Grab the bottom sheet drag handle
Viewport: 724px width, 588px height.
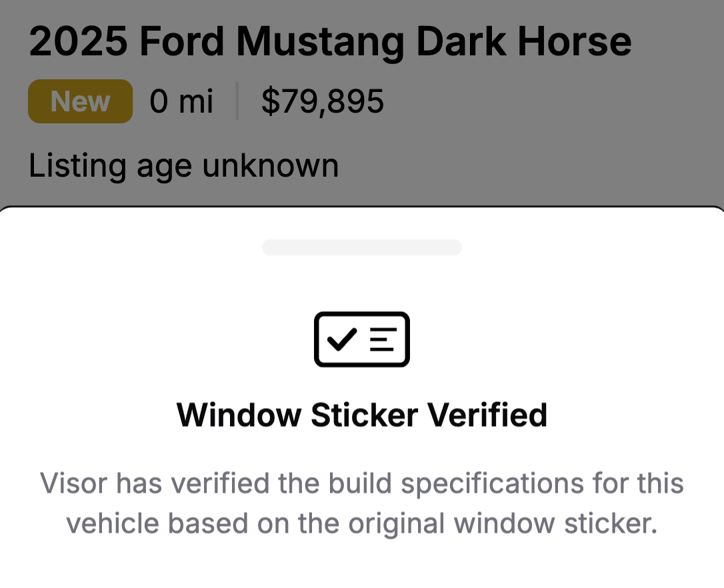tap(361, 247)
